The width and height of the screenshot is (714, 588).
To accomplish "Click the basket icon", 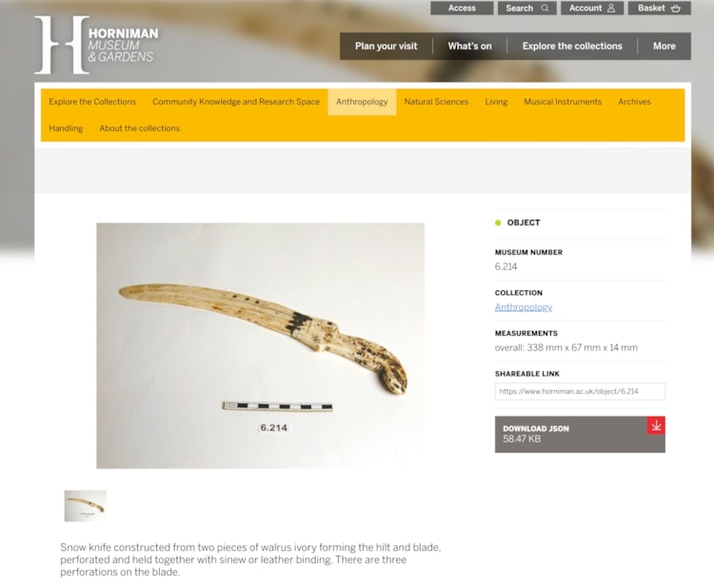I will click(676, 9).
